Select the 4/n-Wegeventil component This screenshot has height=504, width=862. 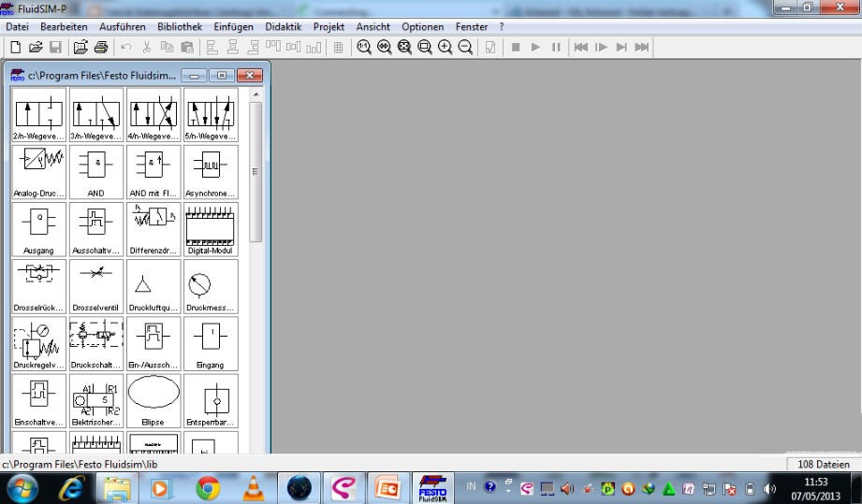153,115
